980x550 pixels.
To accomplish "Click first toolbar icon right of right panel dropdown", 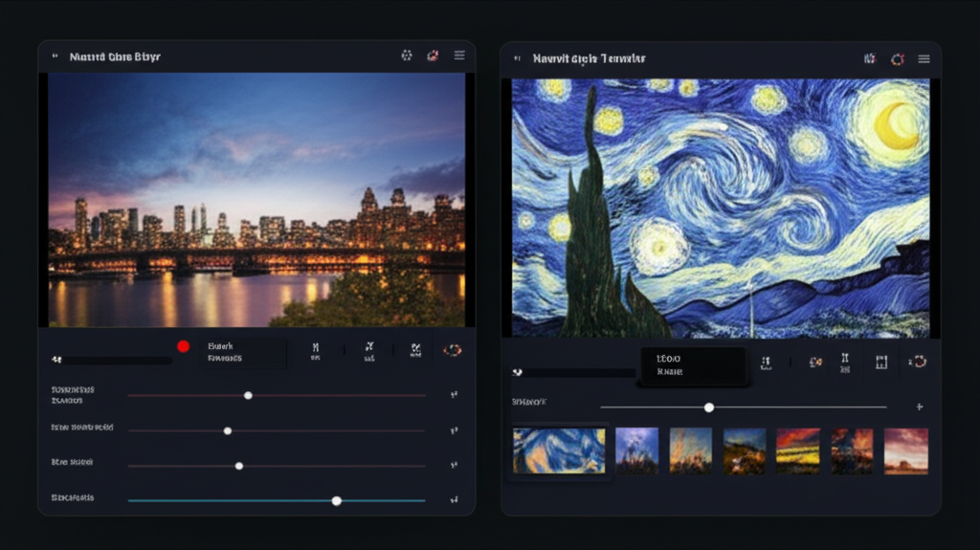I will tap(766, 363).
